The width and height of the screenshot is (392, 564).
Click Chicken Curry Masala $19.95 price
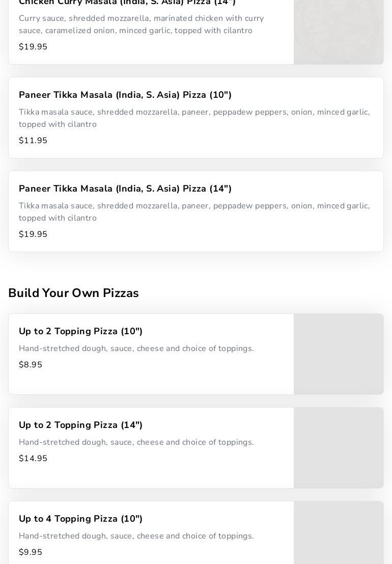33,47
